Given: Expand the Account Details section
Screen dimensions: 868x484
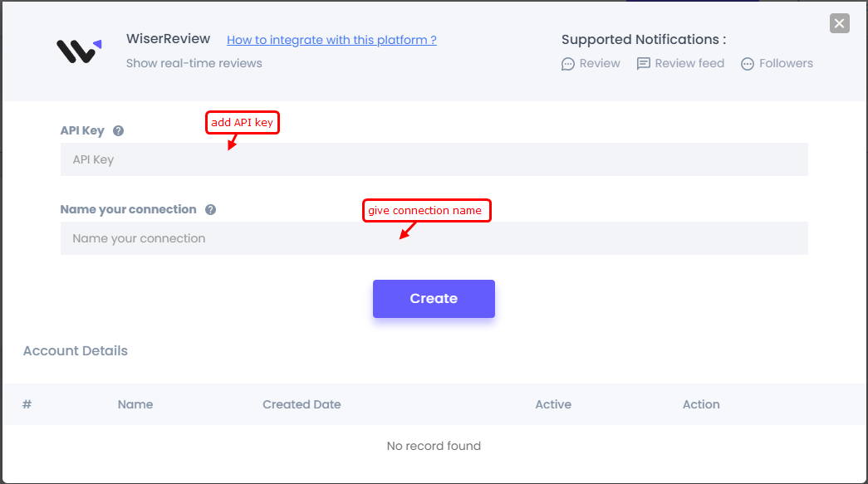Looking at the screenshot, I should (x=75, y=350).
